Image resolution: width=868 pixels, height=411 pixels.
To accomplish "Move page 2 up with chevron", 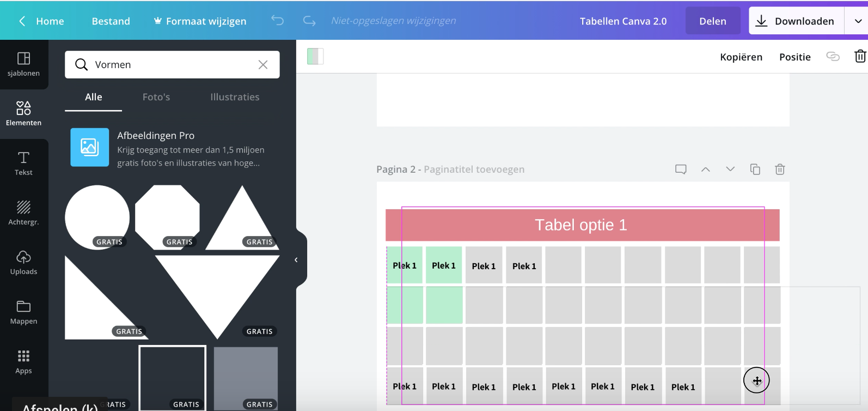I will 706,170.
